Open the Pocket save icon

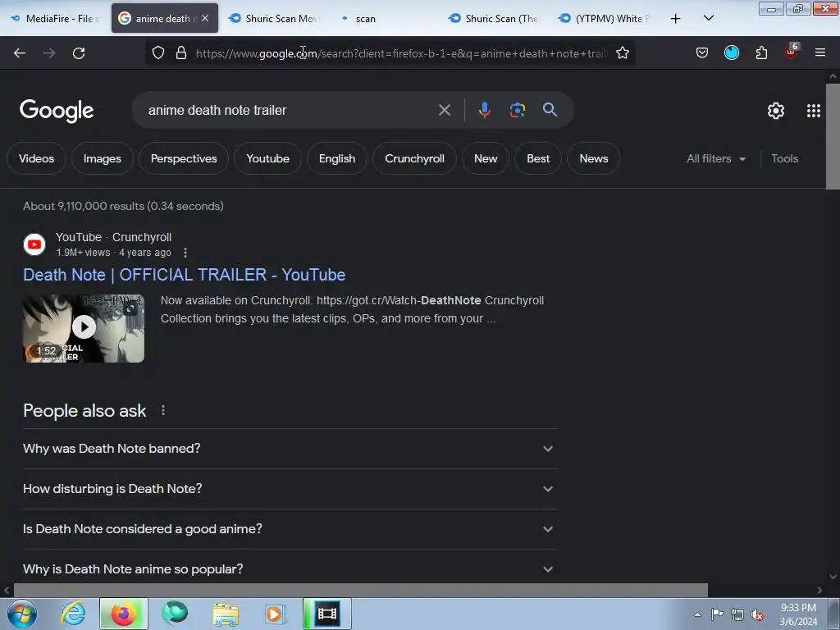click(702, 53)
